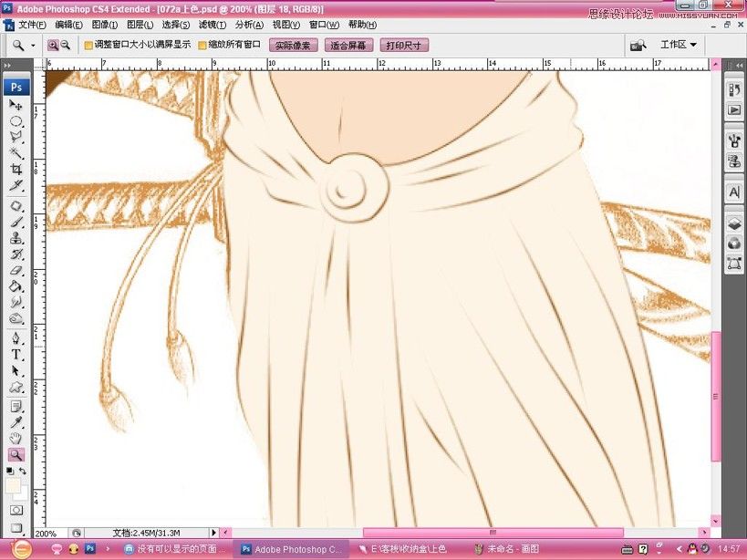Choose zoom out mode in options bar
747x560 pixels.
66,46
